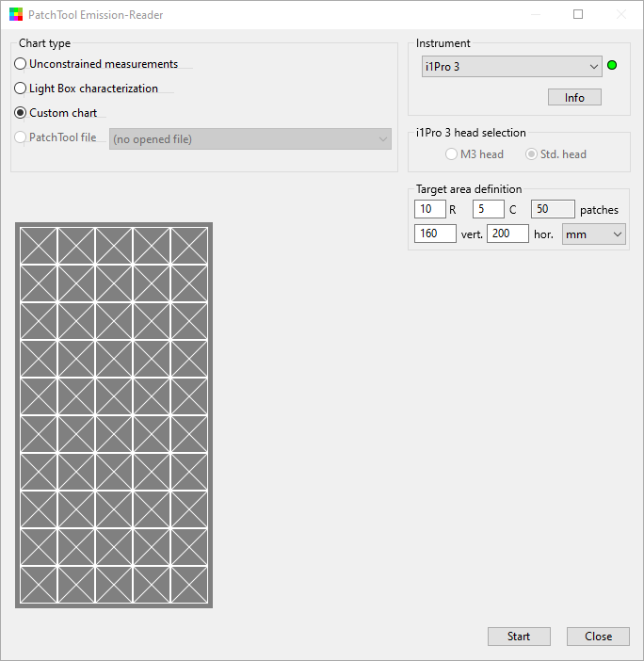Click the top-left patch in chart preview

(x=39, y=247)
